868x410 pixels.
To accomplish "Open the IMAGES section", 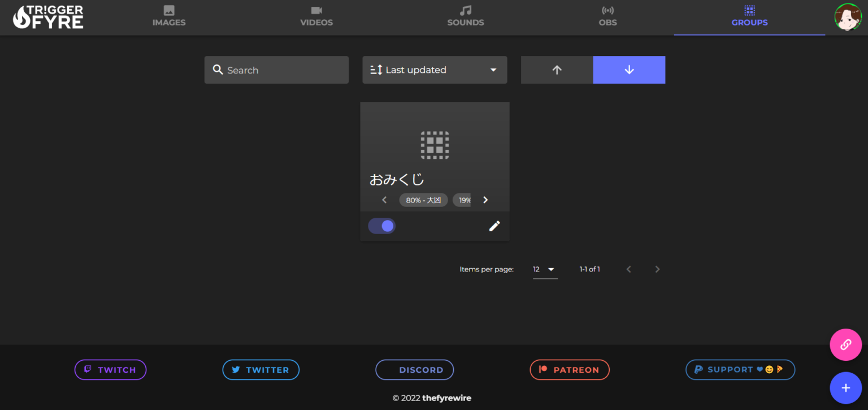I will pyautogui.click(x=168, y=17).
